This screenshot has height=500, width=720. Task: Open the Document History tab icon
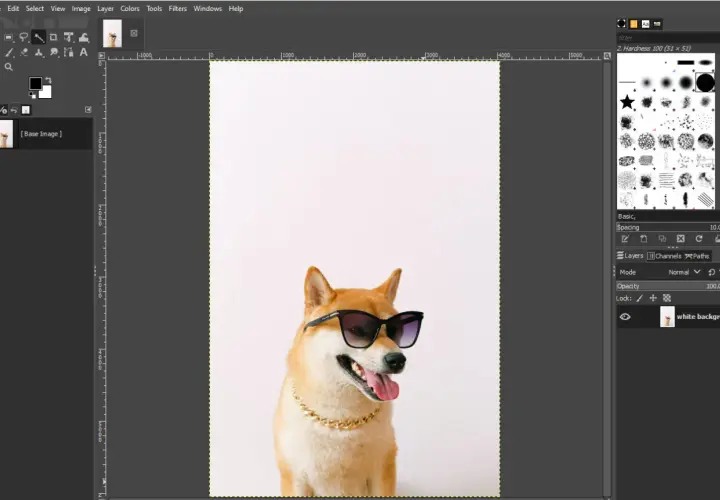657,24
